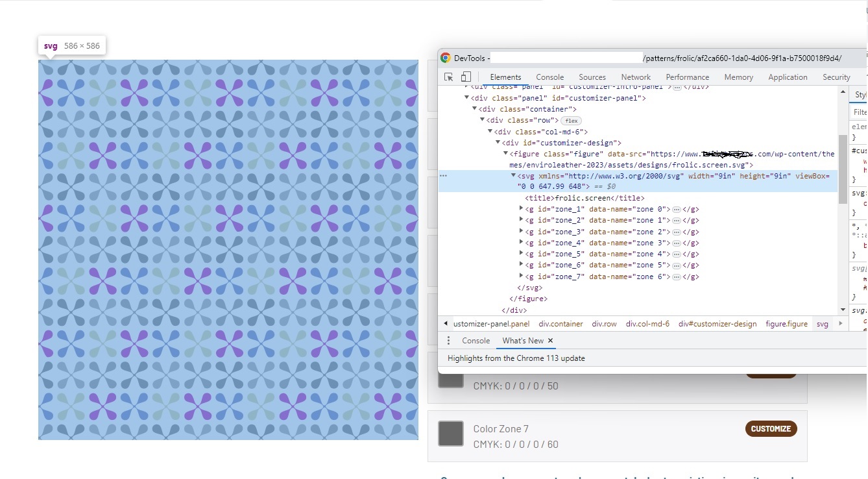Image resolution: width=868 pixels, height=479 pixels.
Task: Click the closing </svg> tag line
Action: 529,288
